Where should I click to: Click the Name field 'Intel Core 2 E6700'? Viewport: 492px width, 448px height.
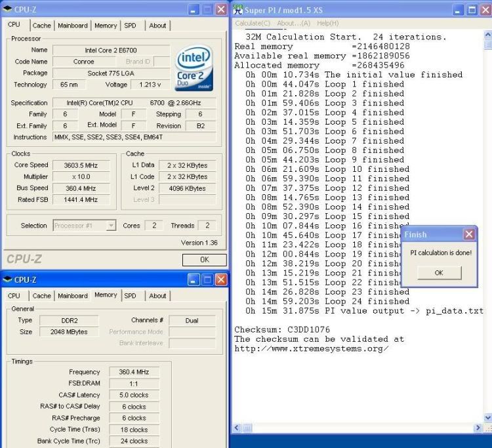click(x=111, y=51)
